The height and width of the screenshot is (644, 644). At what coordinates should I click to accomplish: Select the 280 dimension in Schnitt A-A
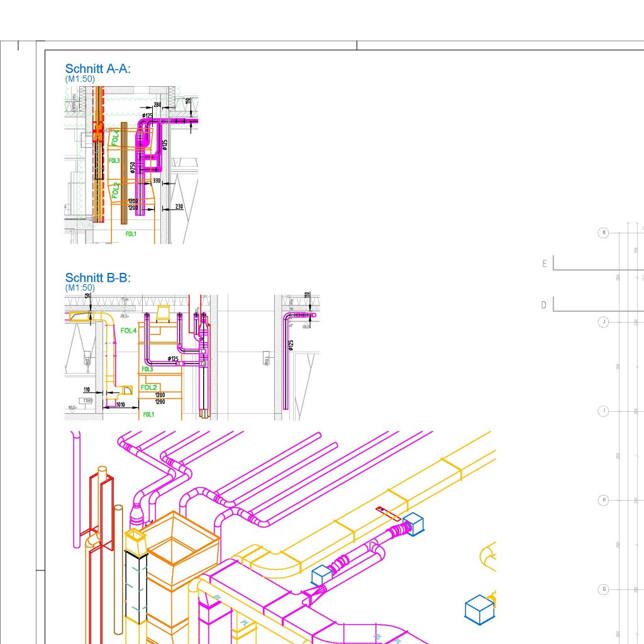[157, 105]
